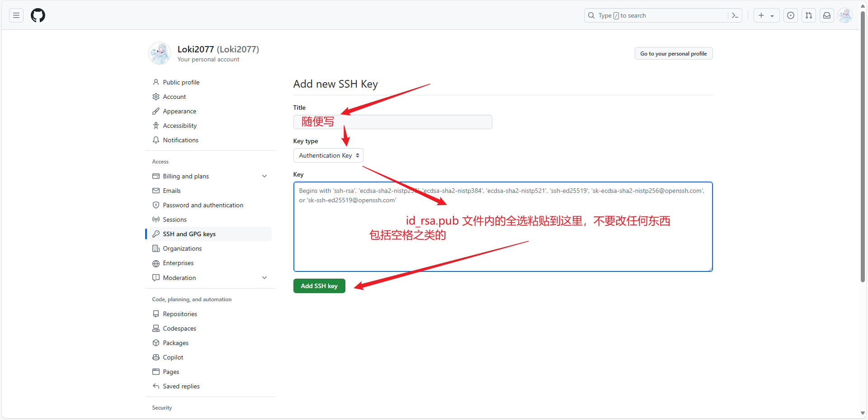The height and width of the screenshot is (420, 868).
Task: Click the Notifications bell icon in sidebar
Action: pyautogui.click(x=156, y=140)
